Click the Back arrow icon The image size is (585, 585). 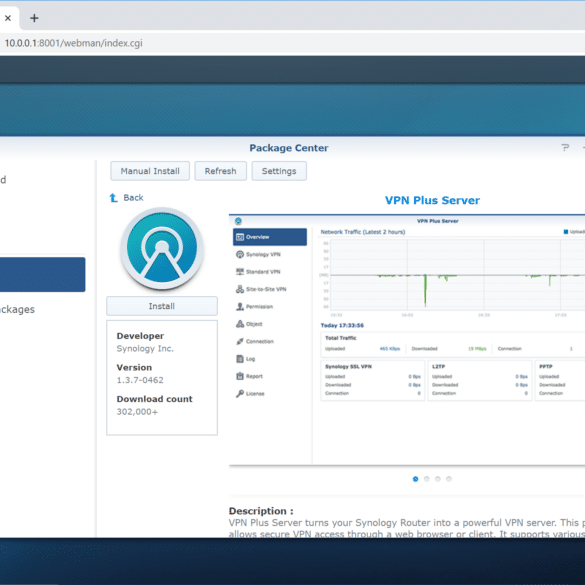tap(113, 198)
